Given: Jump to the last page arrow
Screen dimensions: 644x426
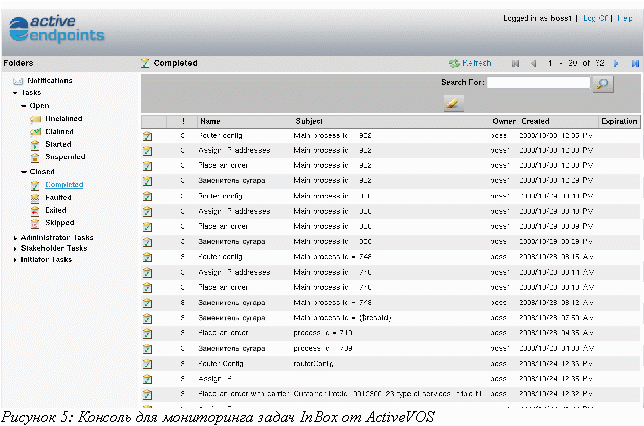Looking at the screenshot, I should pyautogui.click(x=634, y=63).
